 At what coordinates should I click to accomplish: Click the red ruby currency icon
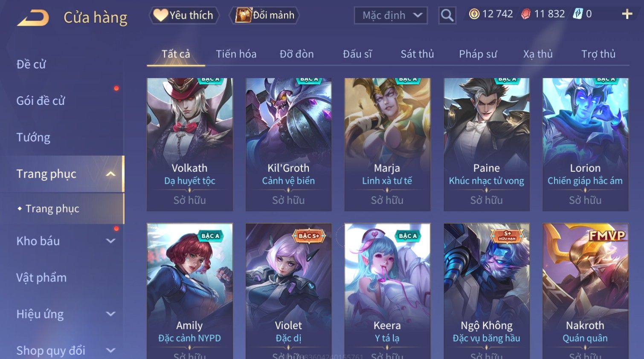[x=526, y=14]
